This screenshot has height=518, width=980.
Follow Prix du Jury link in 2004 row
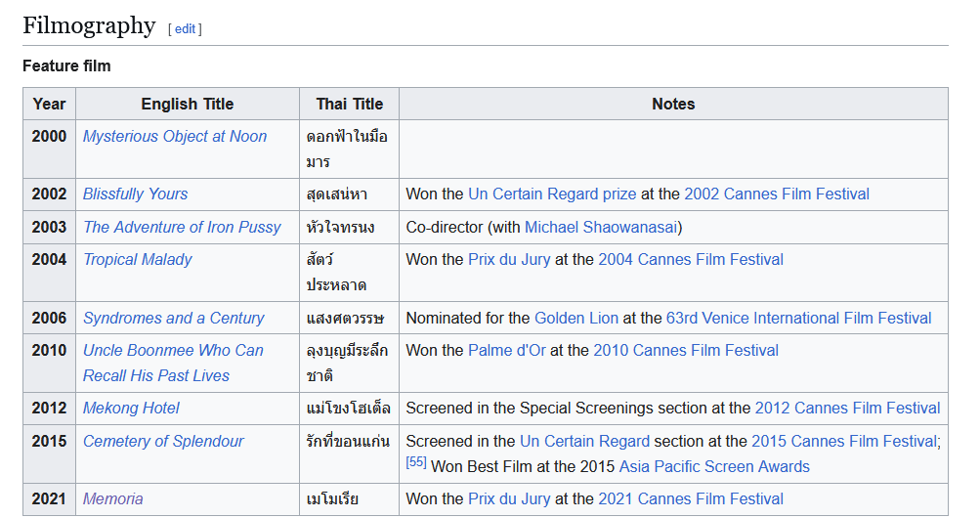509,259
